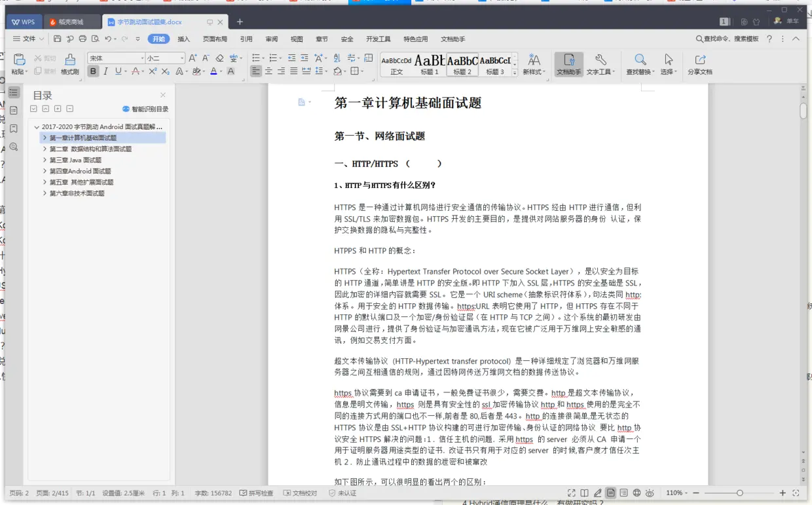The height and width of the screenshot is (505, 812).
Task: Click the Find and Replace (查找替换) magnifier icon
Action: pyautogui.click(x=640, y=60)
